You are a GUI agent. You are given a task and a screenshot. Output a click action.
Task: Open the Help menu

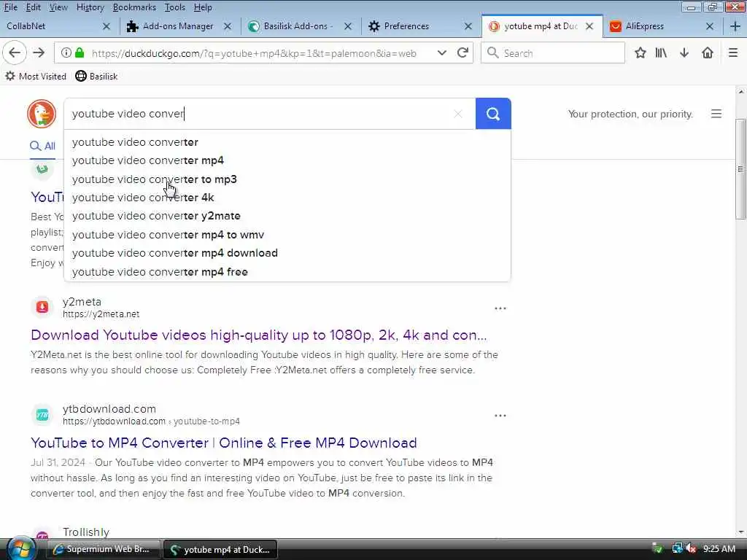(203, 7)
